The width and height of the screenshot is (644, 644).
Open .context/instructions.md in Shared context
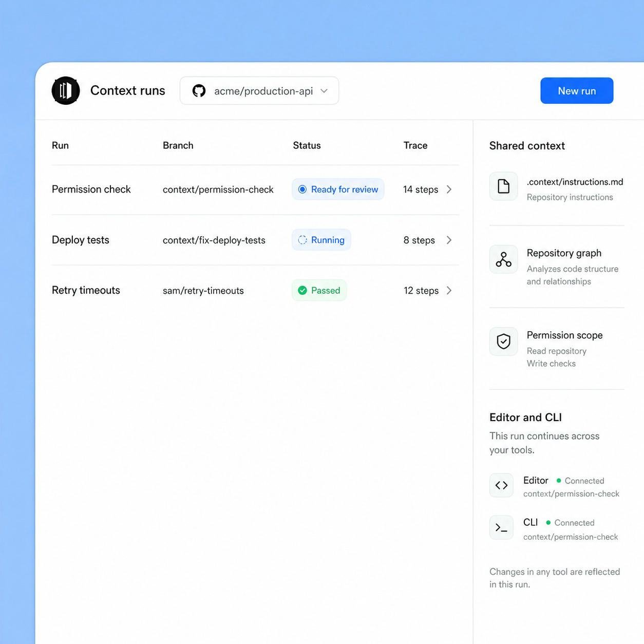click(x=575, y=182)
